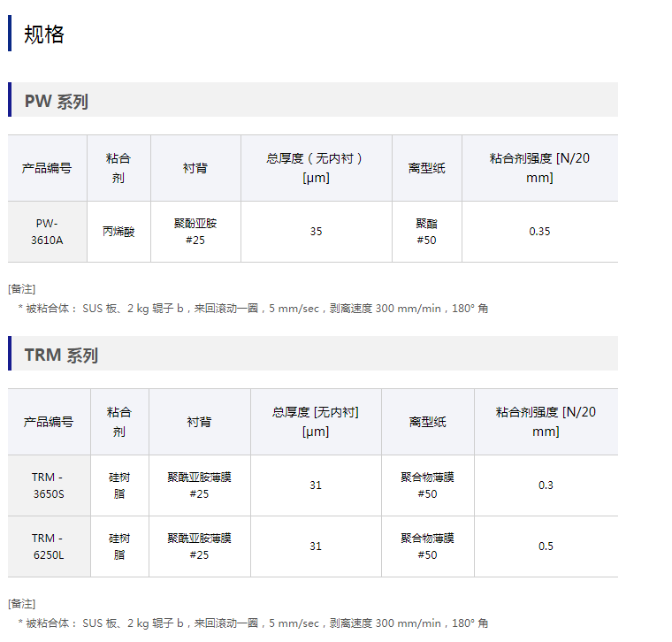Open product TRM - 3650S row header

click(49, 485)
